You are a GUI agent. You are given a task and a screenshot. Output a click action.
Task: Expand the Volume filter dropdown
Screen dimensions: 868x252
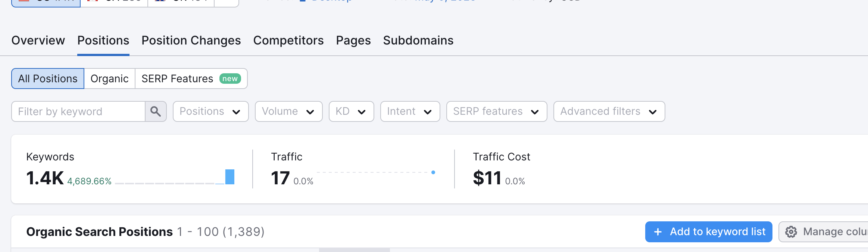tap(289, 111)
